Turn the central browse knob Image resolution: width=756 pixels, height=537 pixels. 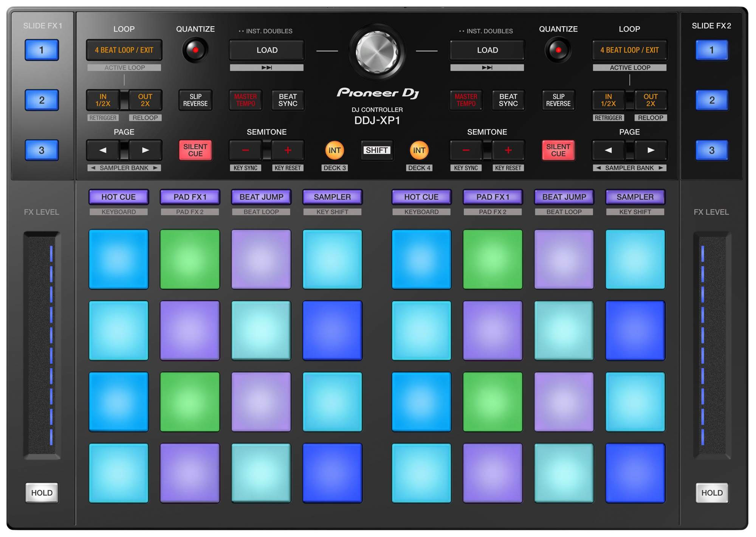(x=377, y=52)
